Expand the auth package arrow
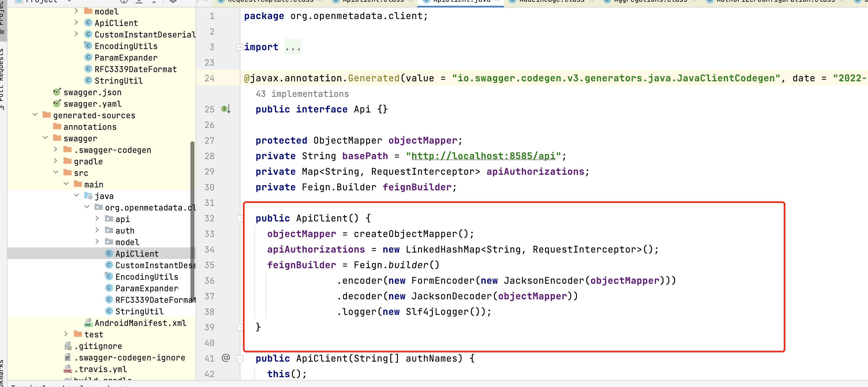 (97, 230)
